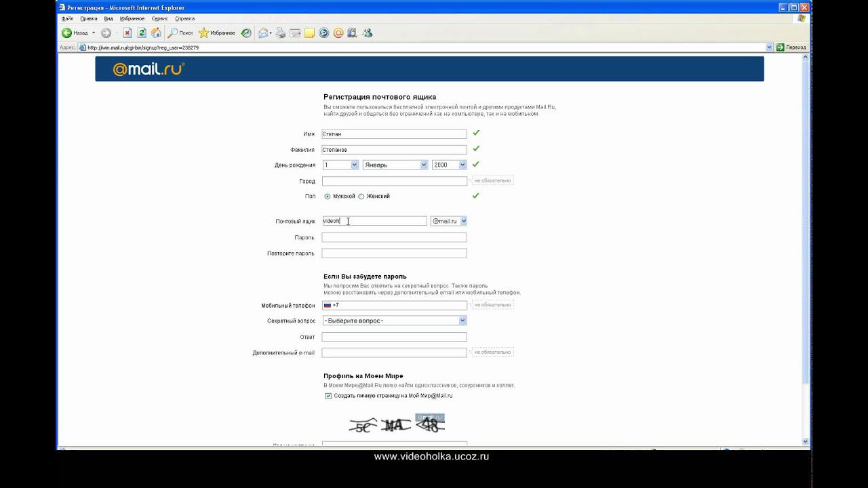The height and width of the screenshot is (488, 868).
Task: Open the birth month dropdown showing Январь
Action: coord(395,165)
